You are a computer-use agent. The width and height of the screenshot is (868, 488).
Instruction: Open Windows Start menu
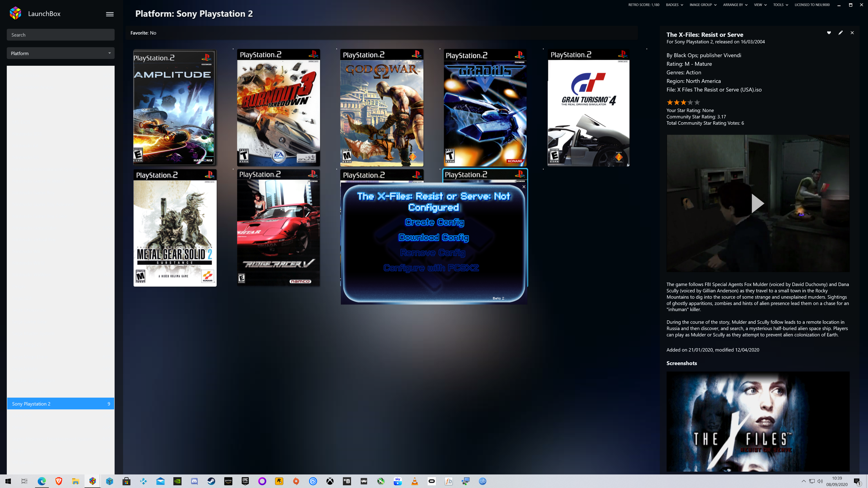(x=8, y=481)
